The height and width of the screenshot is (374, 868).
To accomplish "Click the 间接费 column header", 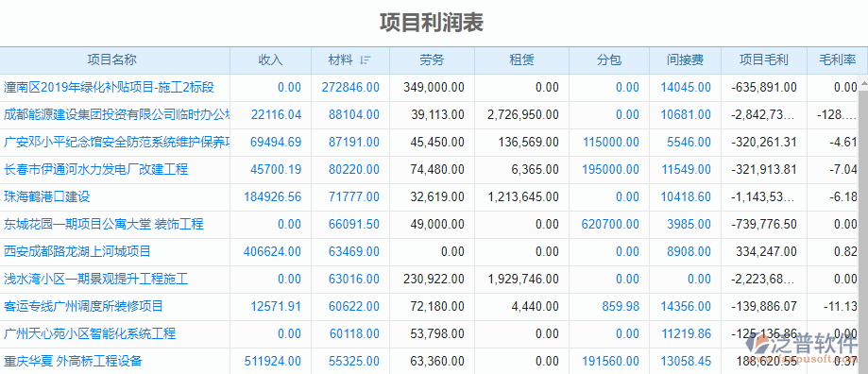I will pos(686,60).
